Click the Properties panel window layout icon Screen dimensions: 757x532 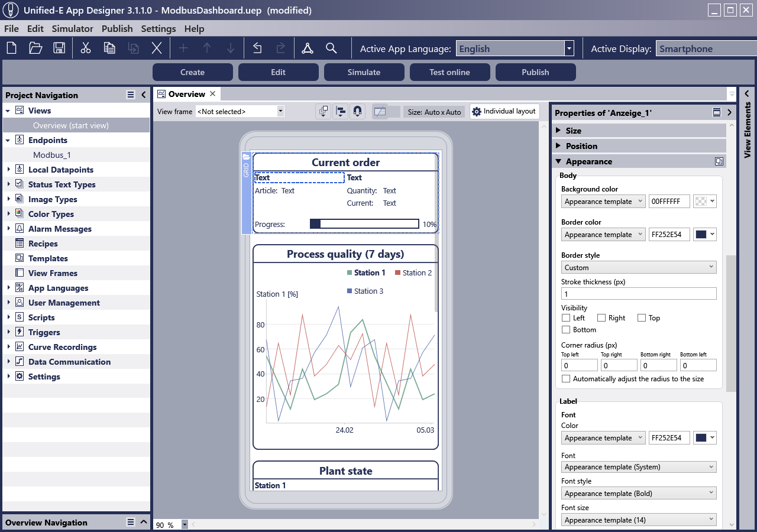(x=717, y=112)
